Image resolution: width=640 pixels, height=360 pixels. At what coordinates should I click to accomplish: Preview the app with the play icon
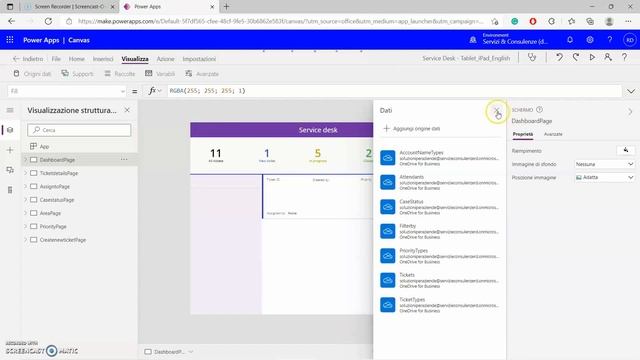point(592,58)
